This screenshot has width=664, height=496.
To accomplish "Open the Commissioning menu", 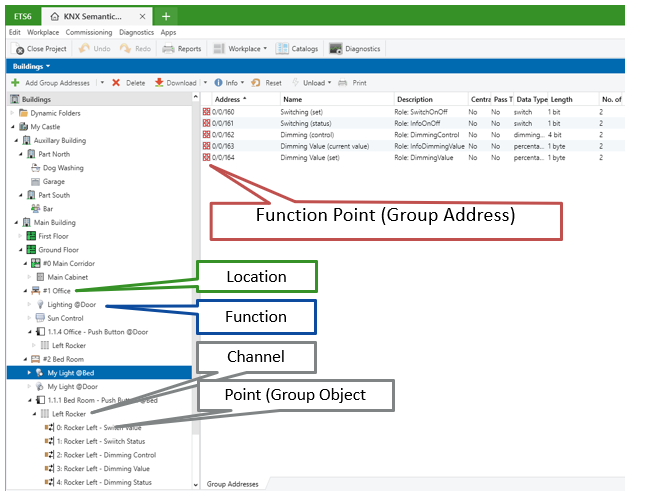I will (x=88, y=32).
